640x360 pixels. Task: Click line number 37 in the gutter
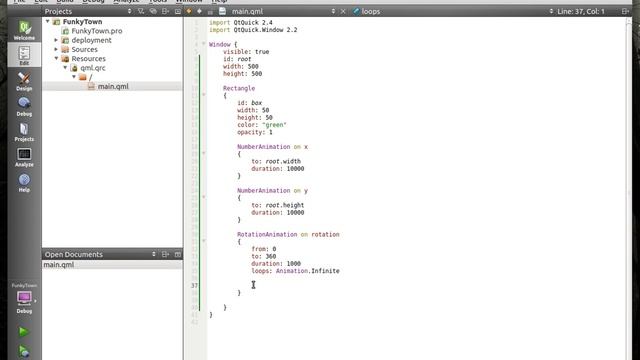click(194, 285)
